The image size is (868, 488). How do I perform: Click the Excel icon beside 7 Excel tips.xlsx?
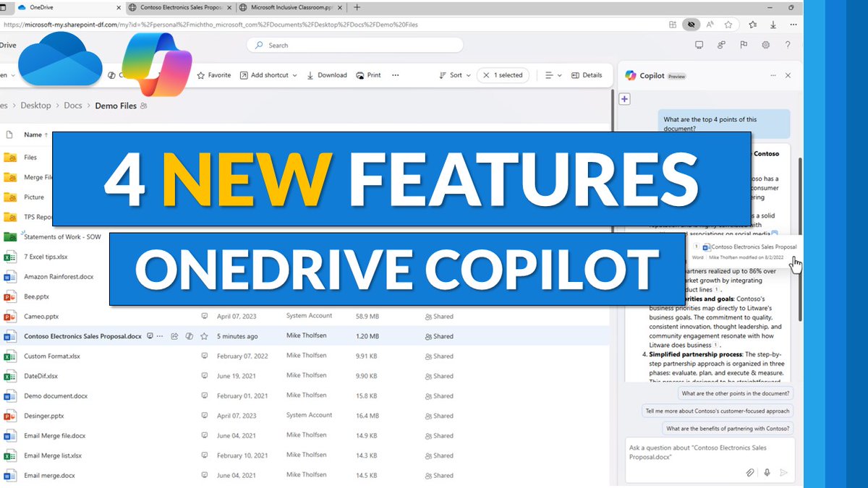click(x=10, y=257)
